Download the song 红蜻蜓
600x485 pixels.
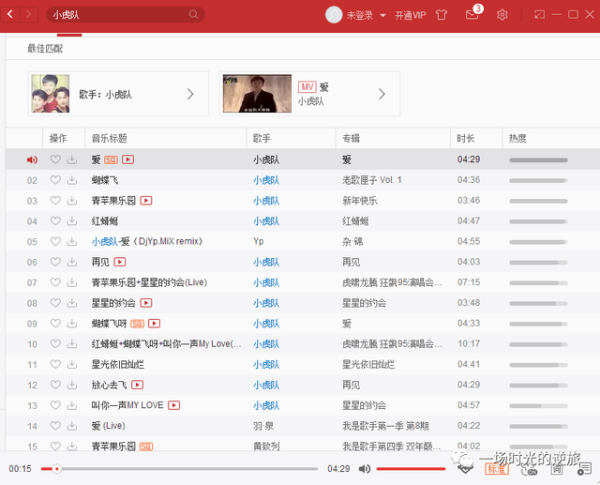tap(72, 221)
